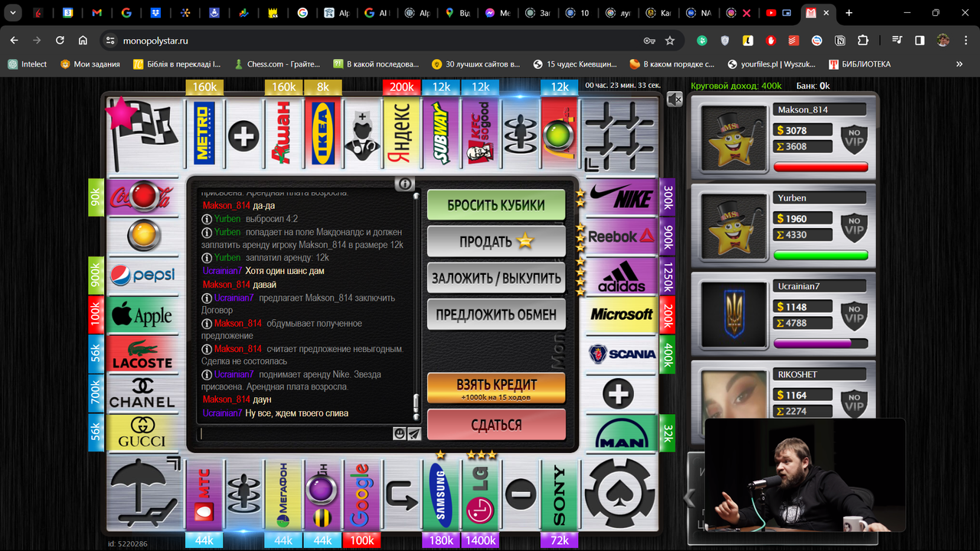980x551 pixels.
Task: Select the MAN board tile
Action: tap(622, 432)
